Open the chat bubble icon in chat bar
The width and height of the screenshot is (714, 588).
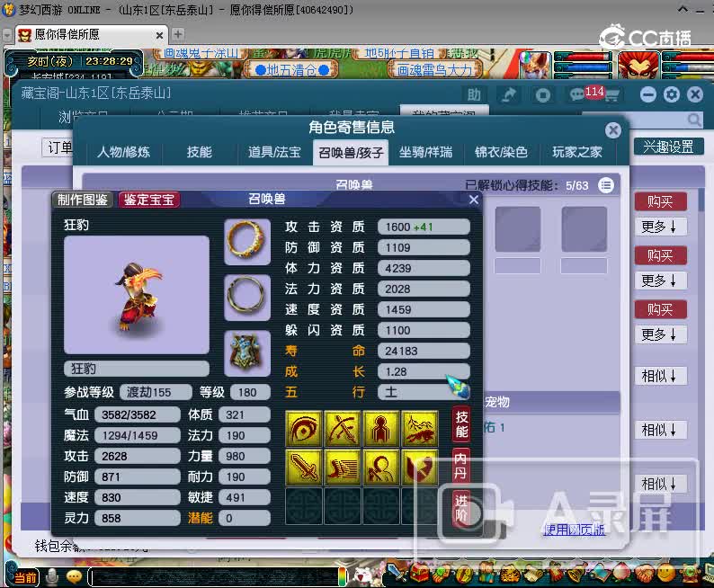point(74,577)
